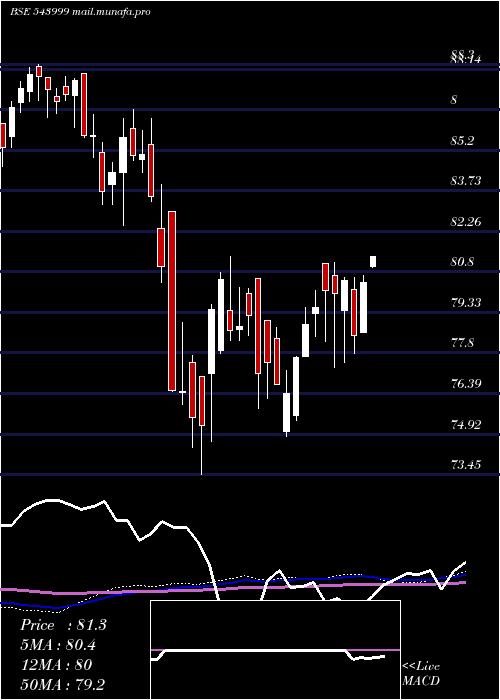Select the 83.73 price axis label

point(466,180)
